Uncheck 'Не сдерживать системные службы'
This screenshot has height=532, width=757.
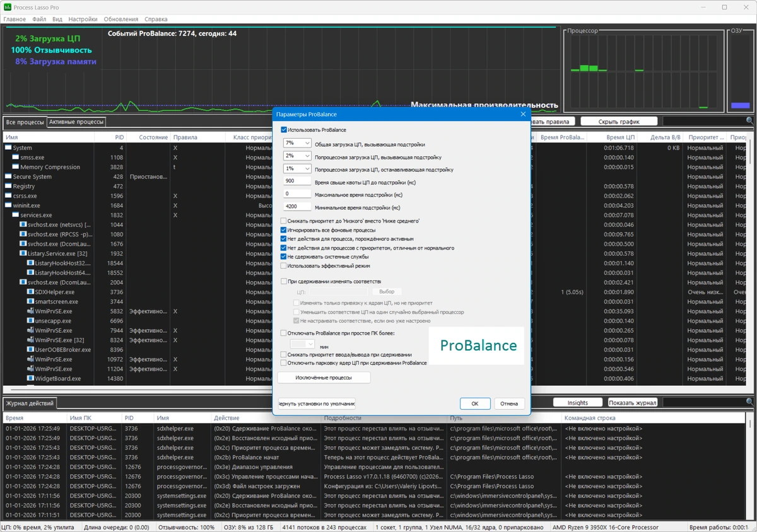pyautogui.click(x=284, y=257)
